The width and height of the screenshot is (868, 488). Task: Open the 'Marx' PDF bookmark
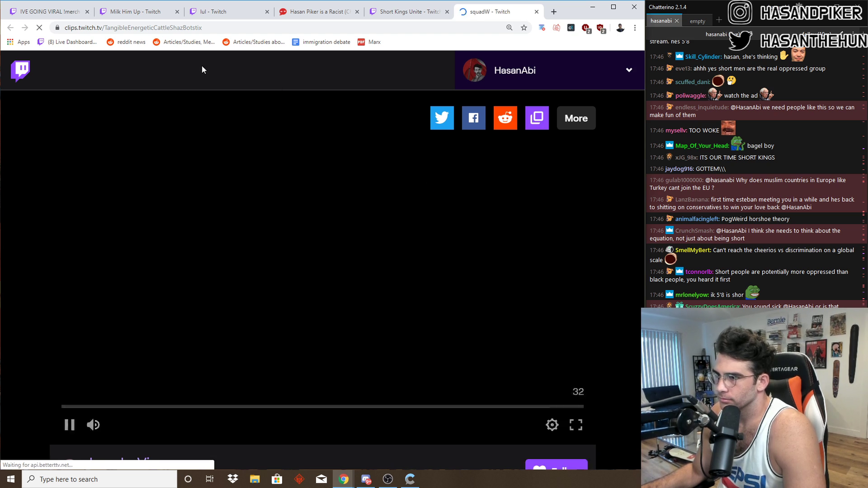369,42
